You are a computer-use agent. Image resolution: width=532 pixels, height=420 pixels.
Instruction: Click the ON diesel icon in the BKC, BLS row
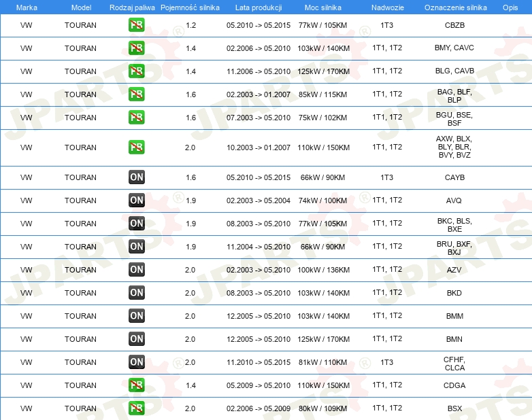(x=136, y=223)
